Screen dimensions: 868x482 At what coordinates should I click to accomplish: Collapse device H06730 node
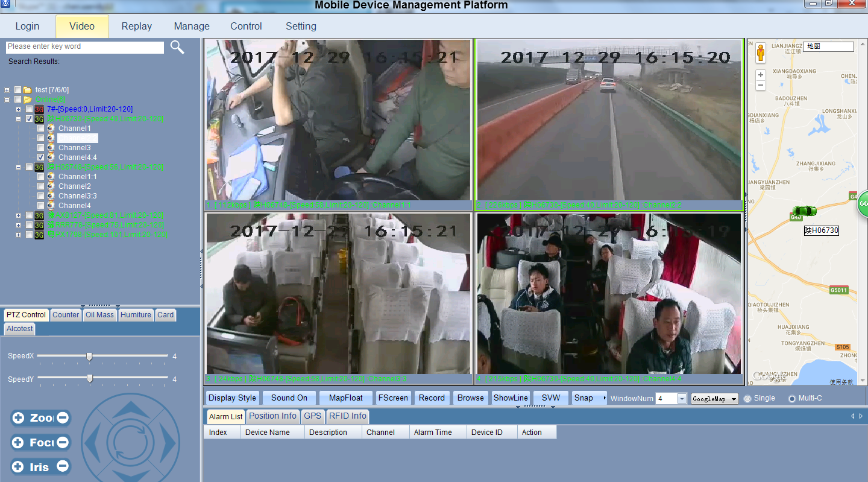pyautogui.click(x=19, y=119)
